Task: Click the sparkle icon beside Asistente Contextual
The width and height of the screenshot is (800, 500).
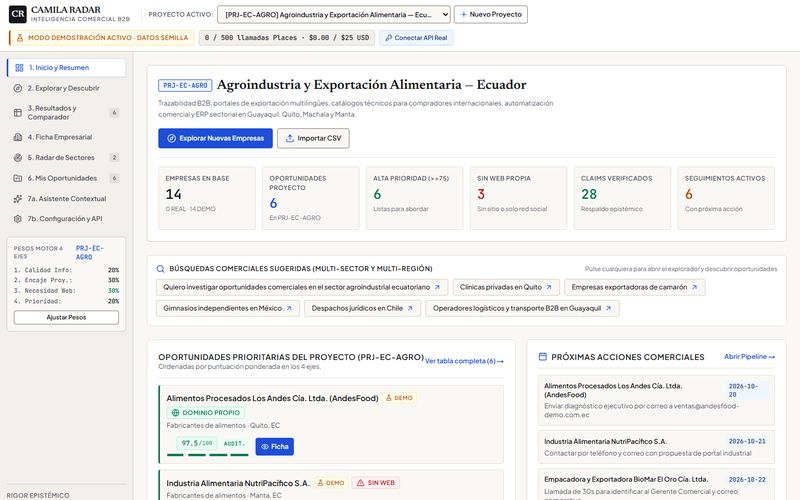Action: pos(18,198)
